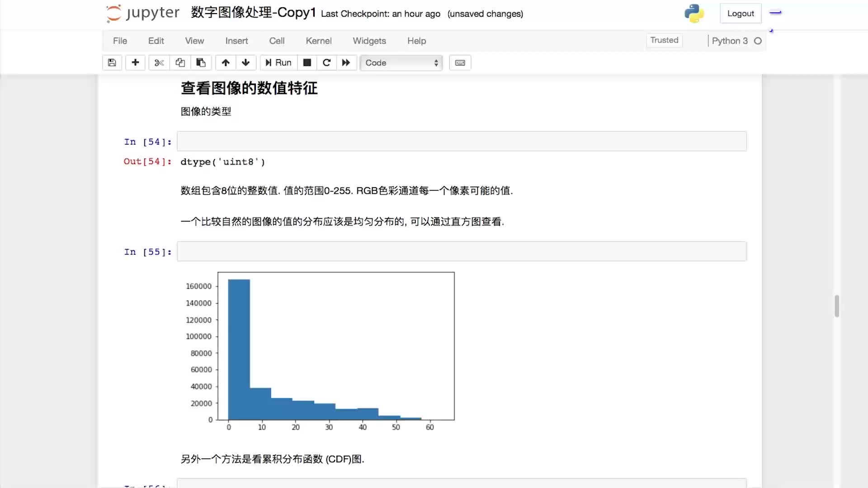Image resolution: width=868 pixels, height=488 pixels.
Task: Select the Fast Forward (run all) icon
Action: point(346,62)
